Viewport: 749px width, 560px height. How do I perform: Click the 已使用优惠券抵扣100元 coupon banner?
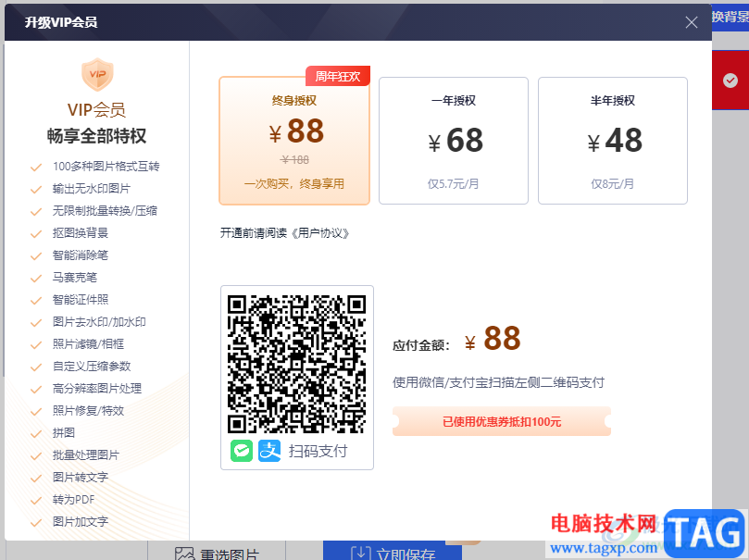[x=502, y=421]
